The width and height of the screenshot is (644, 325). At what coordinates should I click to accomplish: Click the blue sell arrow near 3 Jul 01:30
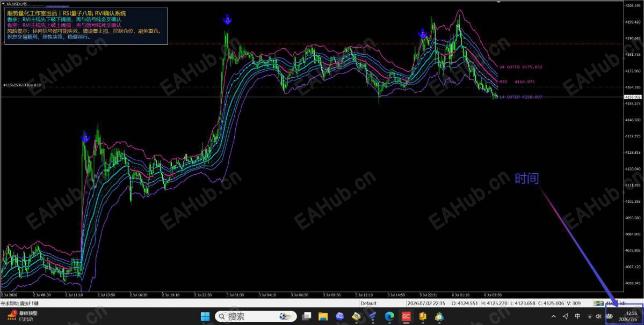(227, 19)
